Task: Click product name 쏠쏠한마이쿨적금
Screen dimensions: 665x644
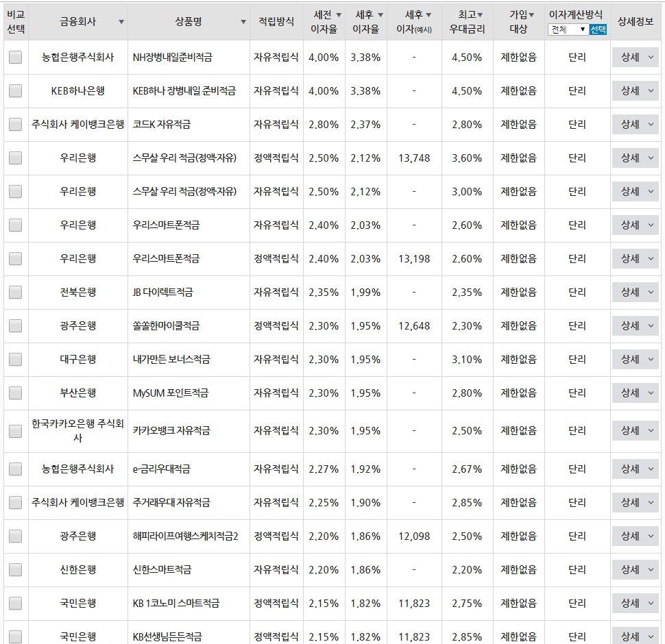Action: coord(166,326)
